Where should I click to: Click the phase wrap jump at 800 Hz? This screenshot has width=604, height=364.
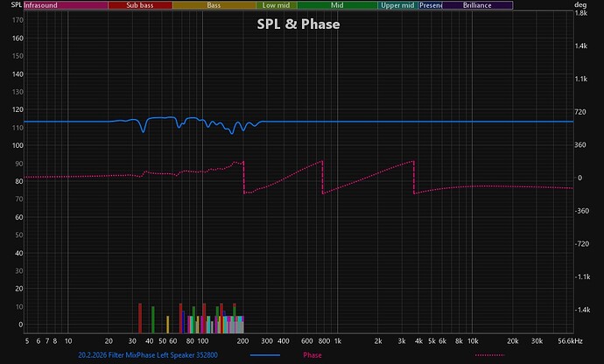[323, 177]
